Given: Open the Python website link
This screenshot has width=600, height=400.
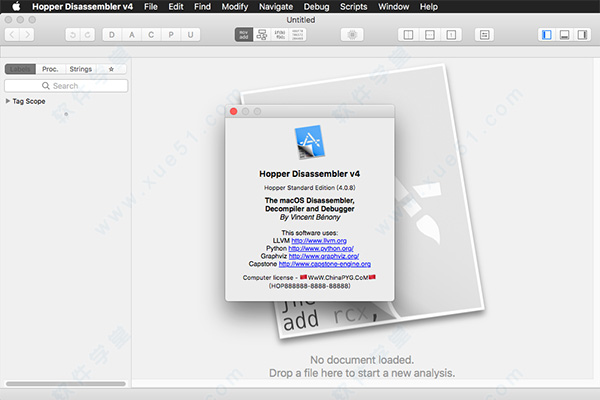Looking at the screenshot, I should point(321,248).
